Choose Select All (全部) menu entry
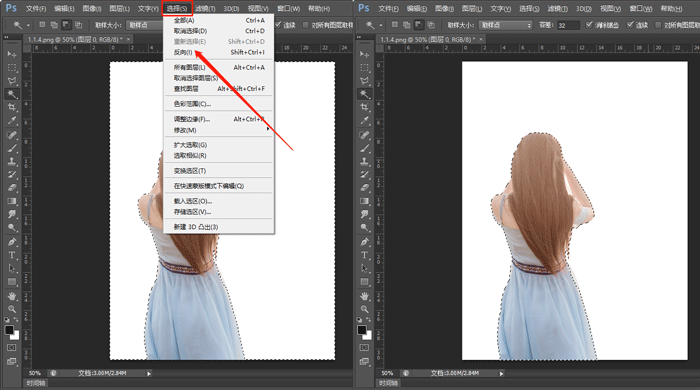Screen dimensions: 700x390 (218, 20)
